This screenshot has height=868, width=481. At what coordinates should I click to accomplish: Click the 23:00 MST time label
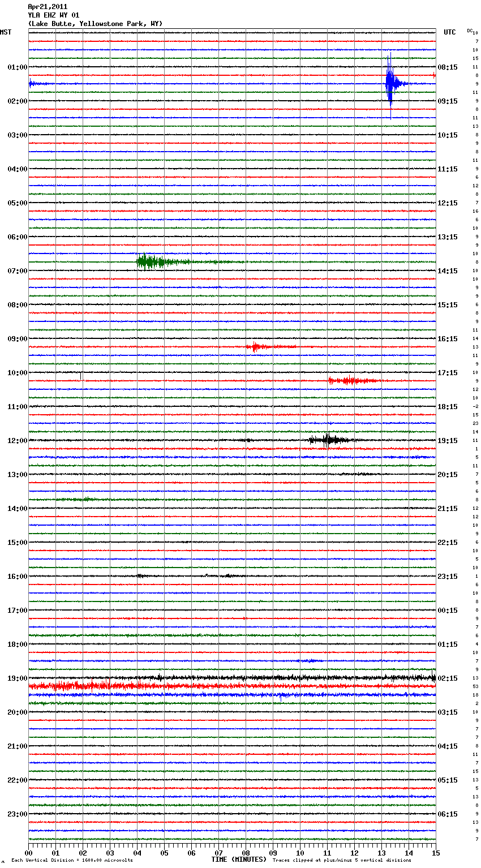17,814
